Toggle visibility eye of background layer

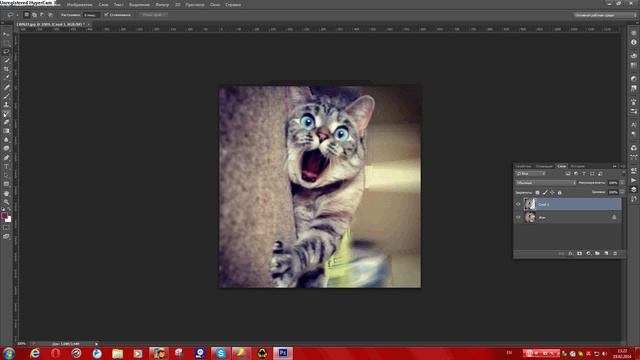[518, 217]
